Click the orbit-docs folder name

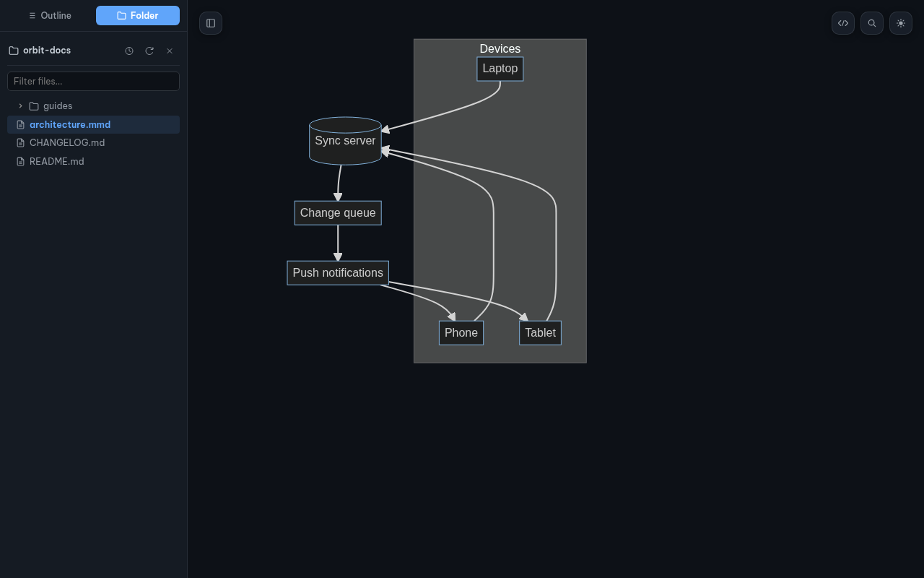pos(47,51)
